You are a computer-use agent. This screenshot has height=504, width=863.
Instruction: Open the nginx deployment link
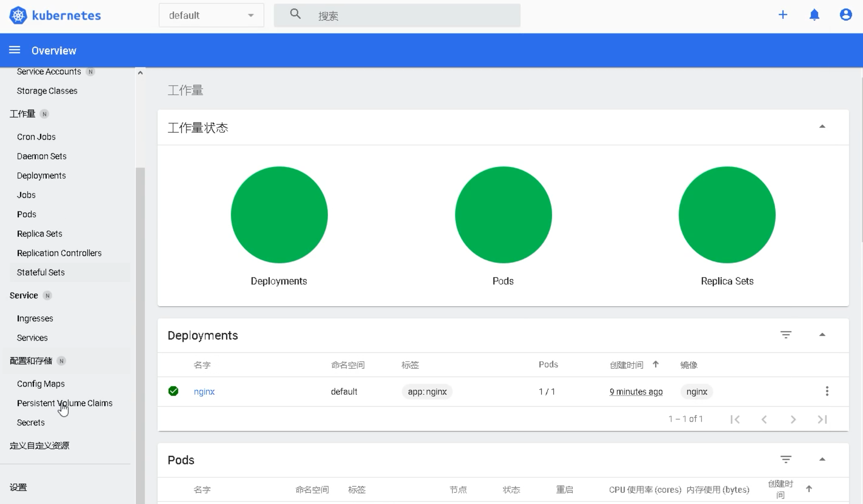[x=204, y=391]
